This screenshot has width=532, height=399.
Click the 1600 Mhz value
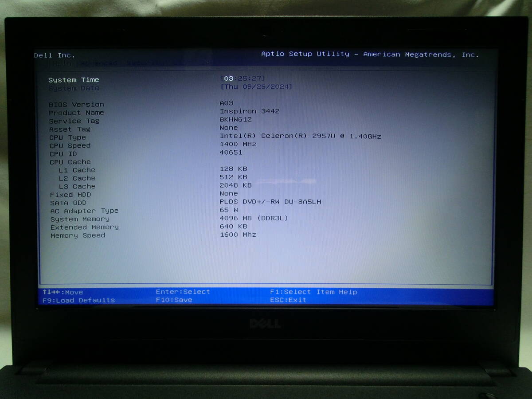(x=238, y=235)
